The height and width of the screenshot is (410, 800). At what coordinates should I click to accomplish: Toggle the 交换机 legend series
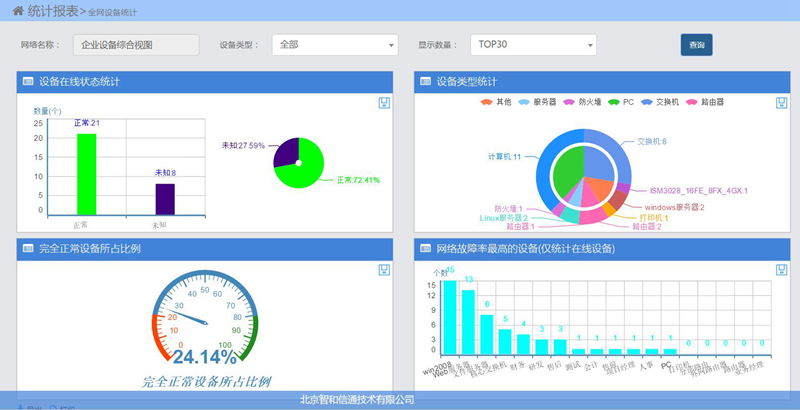pyautogui.click(x=659, y=102)
